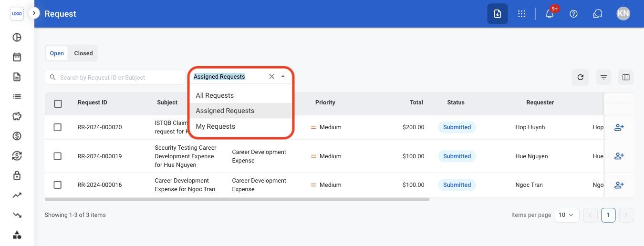The image size is (644, 246).
Task: Open the help question mark icon
Action: pos(574,14)
